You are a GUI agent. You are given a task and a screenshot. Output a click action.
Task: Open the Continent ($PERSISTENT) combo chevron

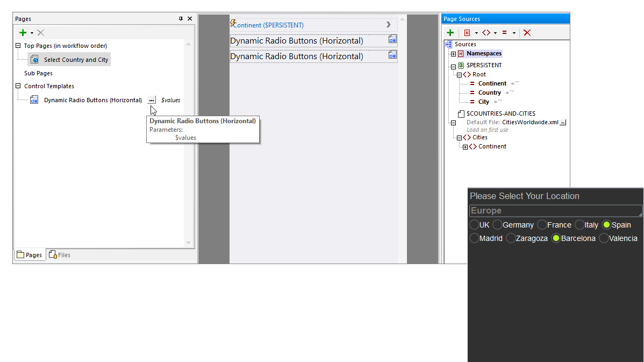click(x=388, y=24)
